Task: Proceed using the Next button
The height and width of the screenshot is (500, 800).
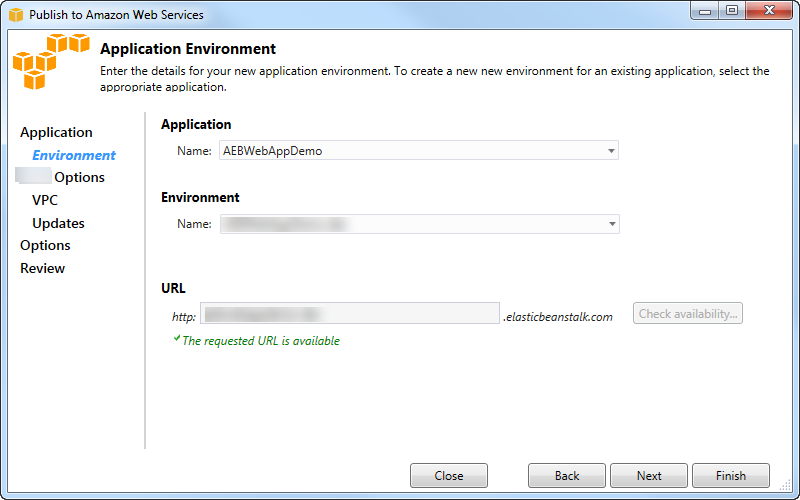Action: [x=649, y=476]
